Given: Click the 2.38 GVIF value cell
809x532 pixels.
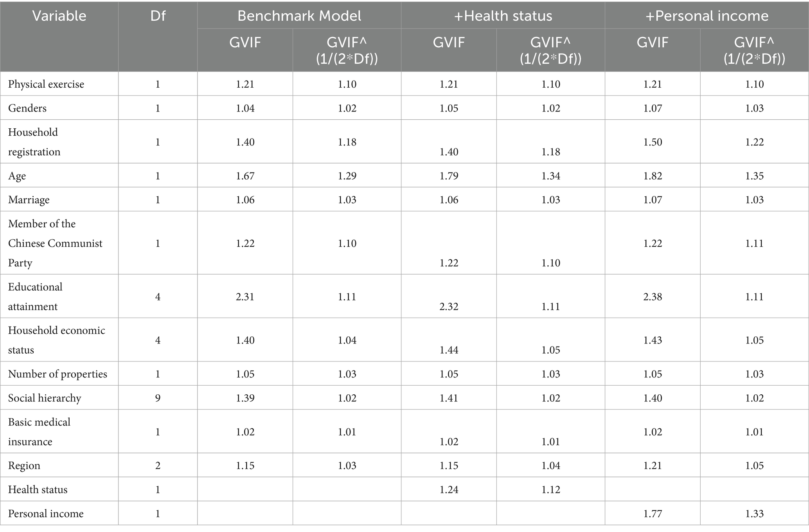Looking at the screenshot, I should [653, 297].
